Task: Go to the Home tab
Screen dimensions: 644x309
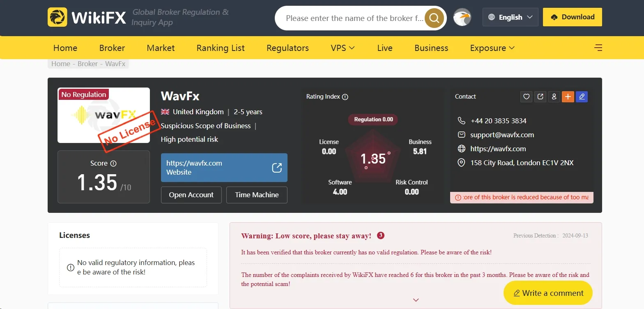Action: [x=65, y=48]
